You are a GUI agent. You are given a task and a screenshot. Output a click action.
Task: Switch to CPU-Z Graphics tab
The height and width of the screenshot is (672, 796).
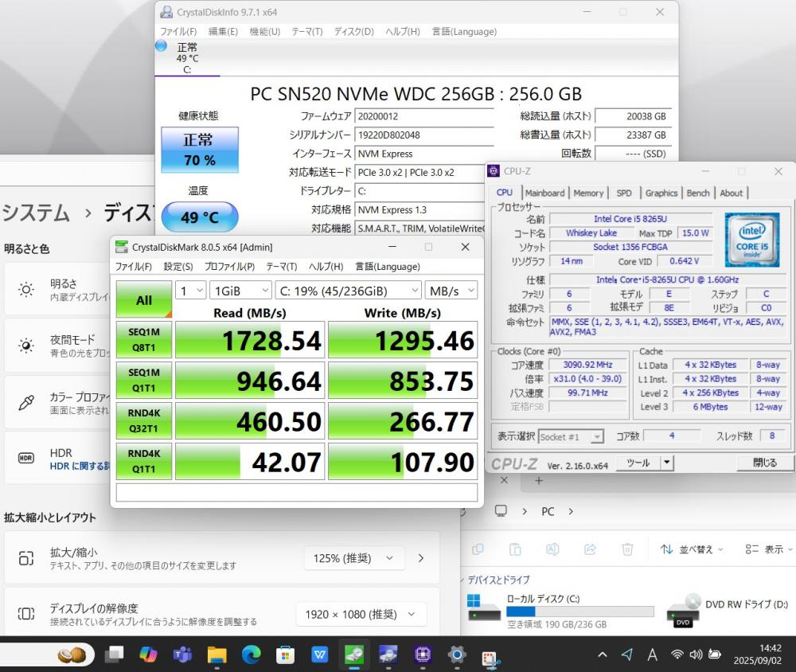[x=661, y=193]
